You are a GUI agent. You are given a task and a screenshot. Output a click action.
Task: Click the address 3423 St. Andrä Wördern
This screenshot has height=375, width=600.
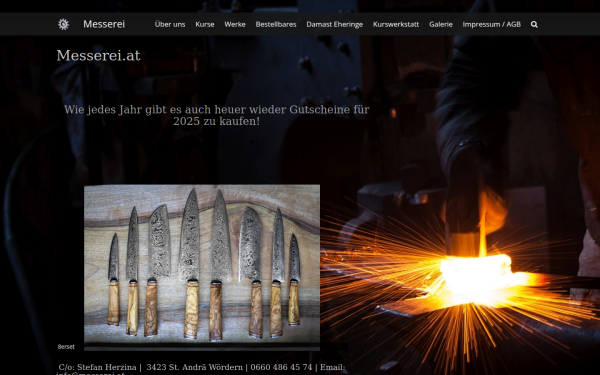pyautogui.click(x=194, y=367)
